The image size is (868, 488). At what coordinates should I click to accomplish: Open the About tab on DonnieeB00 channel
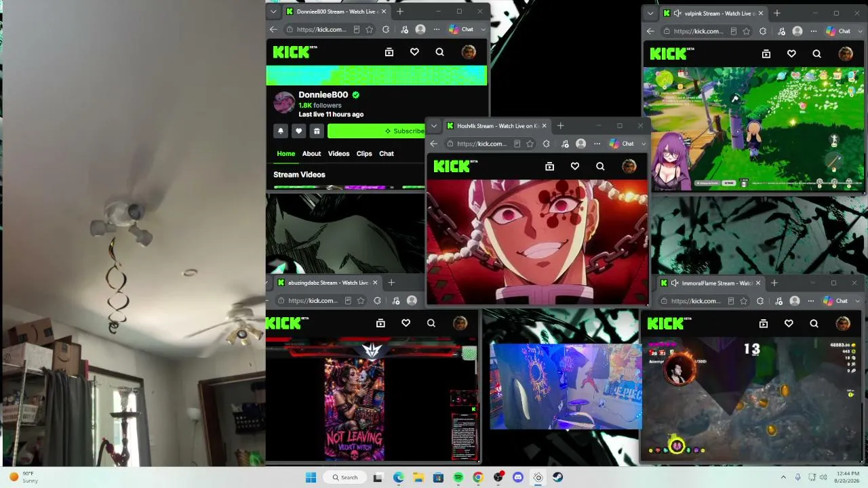(x=312, y=154)
